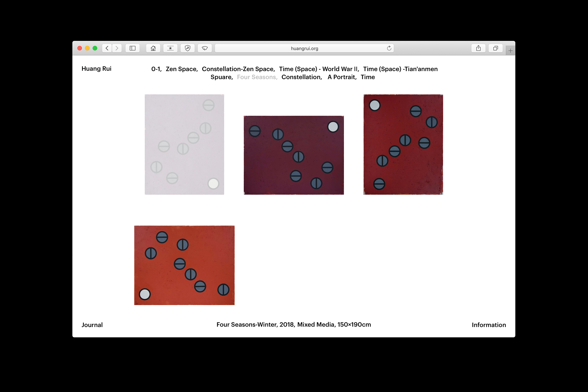Click the shield extension toolbar icon
The image size is (588, 392).
click(x=188, y=48)
